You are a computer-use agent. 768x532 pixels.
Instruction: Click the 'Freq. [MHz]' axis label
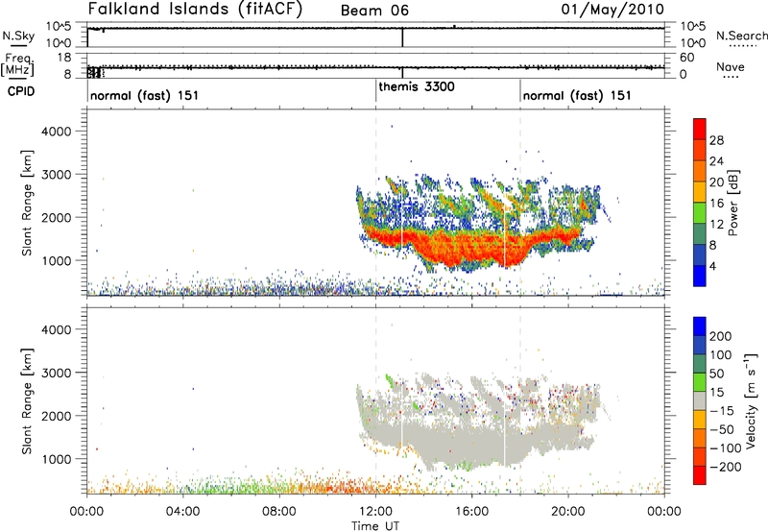tap(17, 64)
